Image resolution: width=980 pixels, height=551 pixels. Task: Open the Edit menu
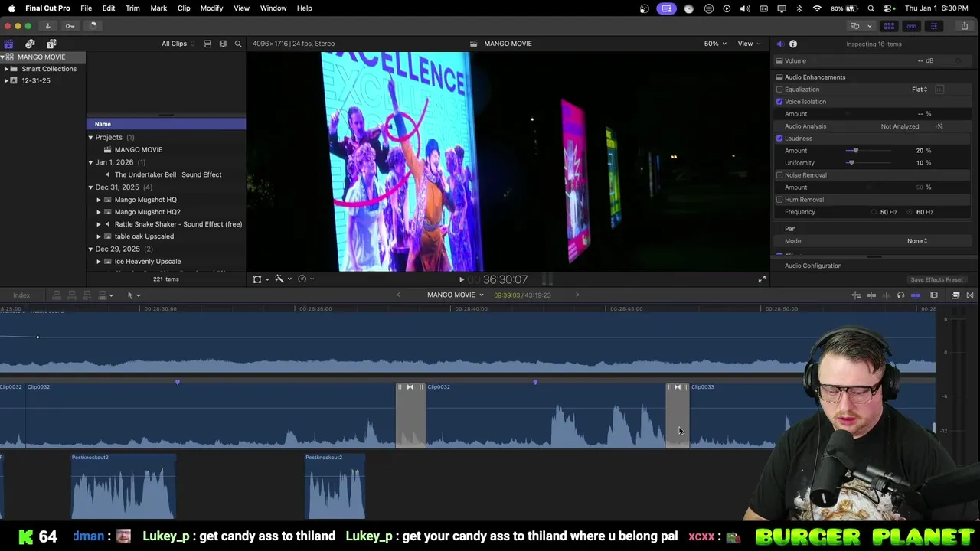pyautogui.click(x=109, y=8)
